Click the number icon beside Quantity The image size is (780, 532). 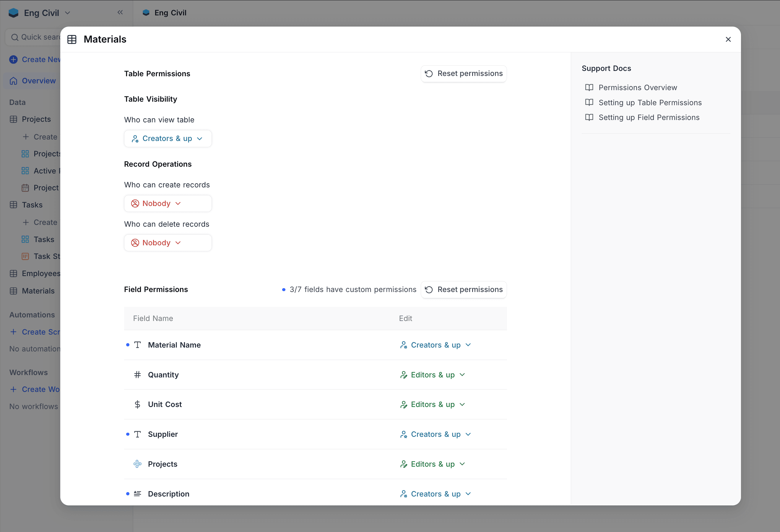click(x=137, y=374)
